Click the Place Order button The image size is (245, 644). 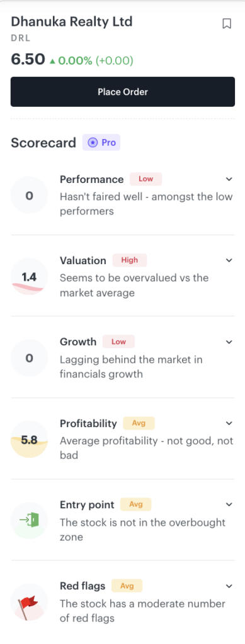click(122, 92)
